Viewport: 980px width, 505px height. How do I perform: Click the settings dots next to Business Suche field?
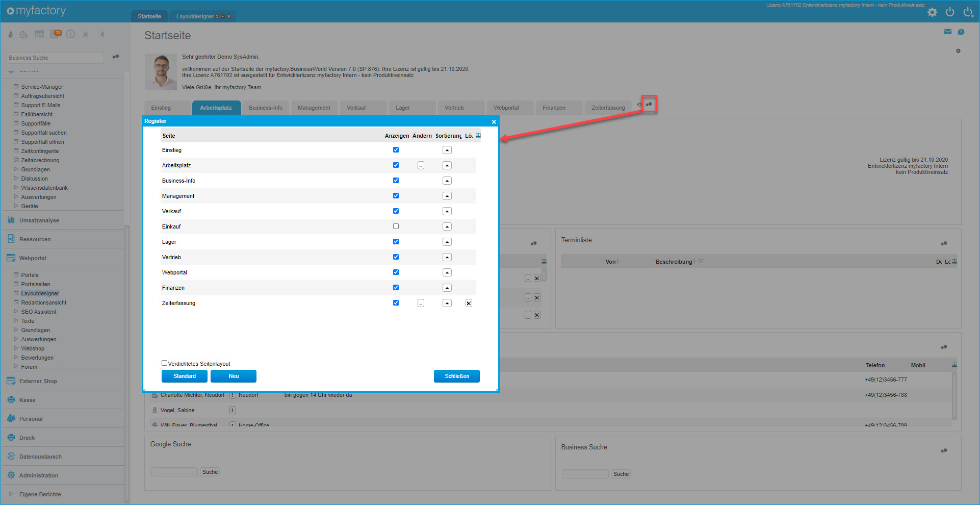pyautogui.click(x=116, y=57)
